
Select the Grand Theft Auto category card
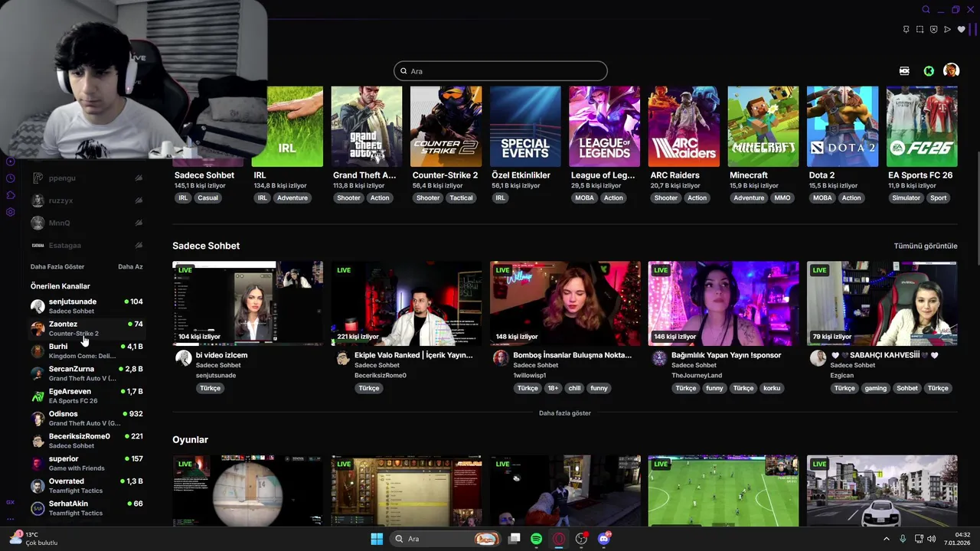[366, 126]
